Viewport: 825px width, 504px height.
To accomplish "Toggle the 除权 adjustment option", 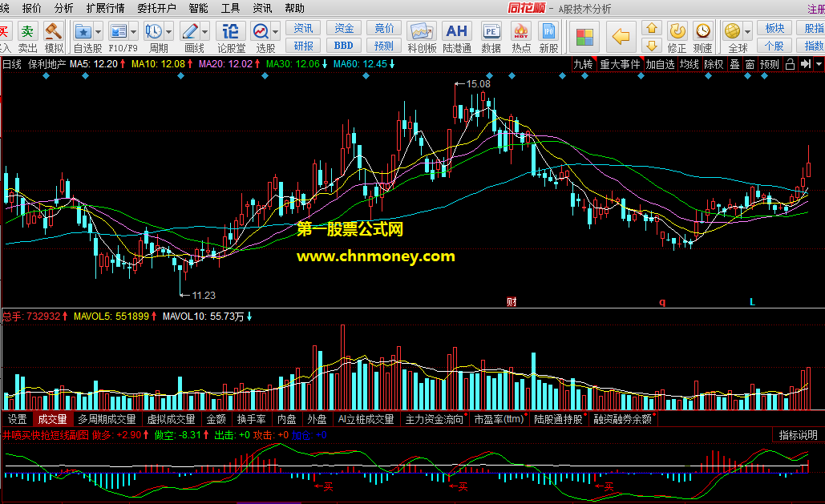I will pyautogui.click(x=714, y=64).
